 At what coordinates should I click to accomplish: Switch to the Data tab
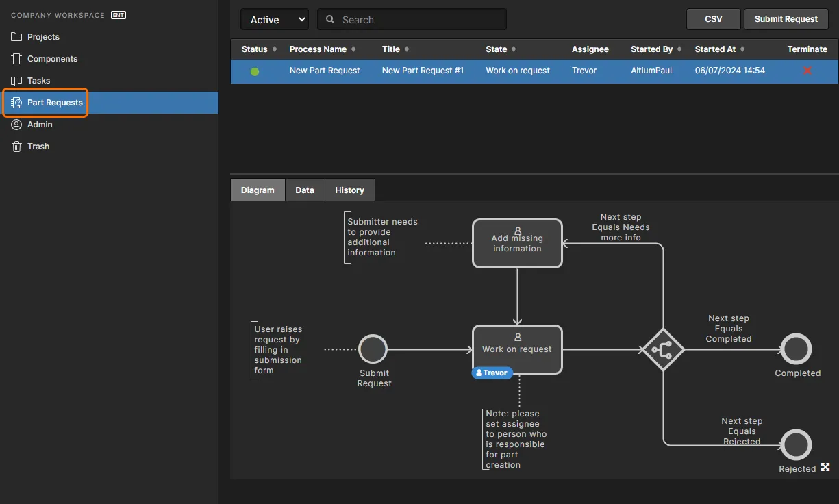305,190
